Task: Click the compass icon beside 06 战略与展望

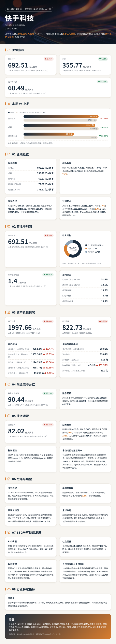Action: point(9,479)
